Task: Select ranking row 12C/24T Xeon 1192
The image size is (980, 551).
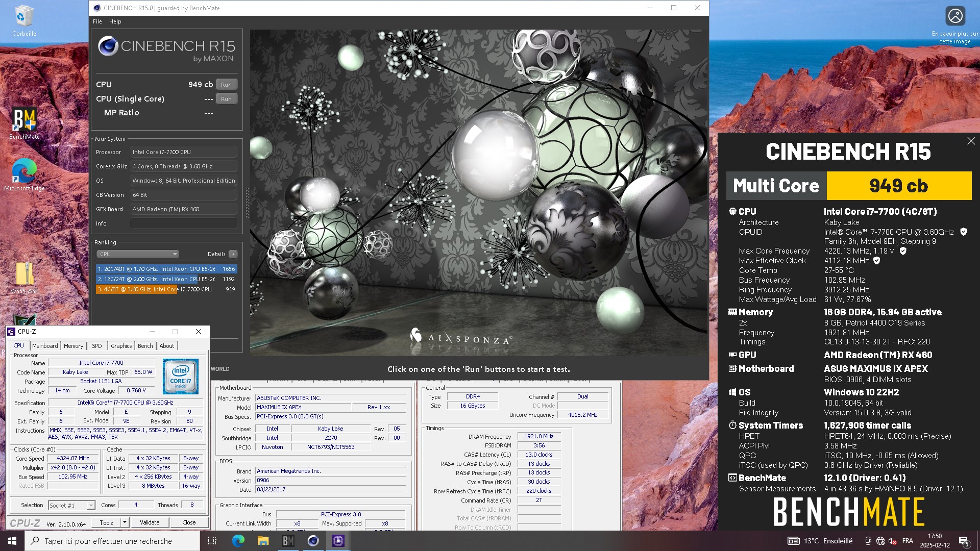Action: tap(166, 279)
